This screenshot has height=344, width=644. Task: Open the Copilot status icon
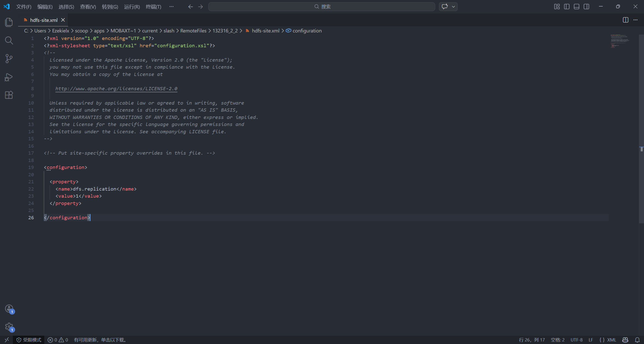[625, 340]
